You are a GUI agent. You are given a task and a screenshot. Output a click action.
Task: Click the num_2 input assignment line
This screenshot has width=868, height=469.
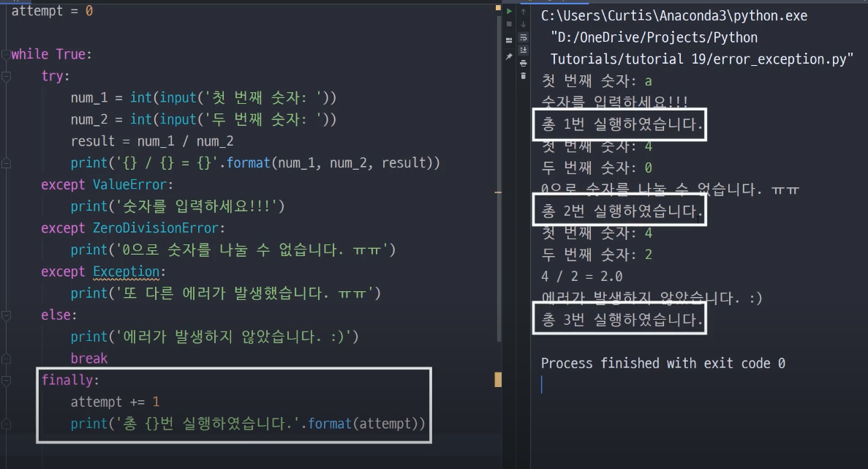point(203,119)
